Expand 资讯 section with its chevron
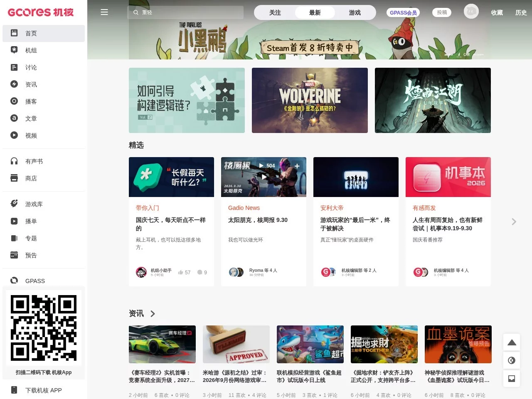The height and width of the screenshot is (399, 532). point(153,314)
